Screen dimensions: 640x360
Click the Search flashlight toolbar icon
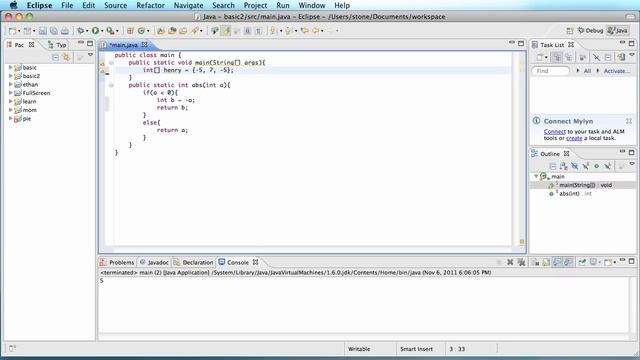point(195,31)
